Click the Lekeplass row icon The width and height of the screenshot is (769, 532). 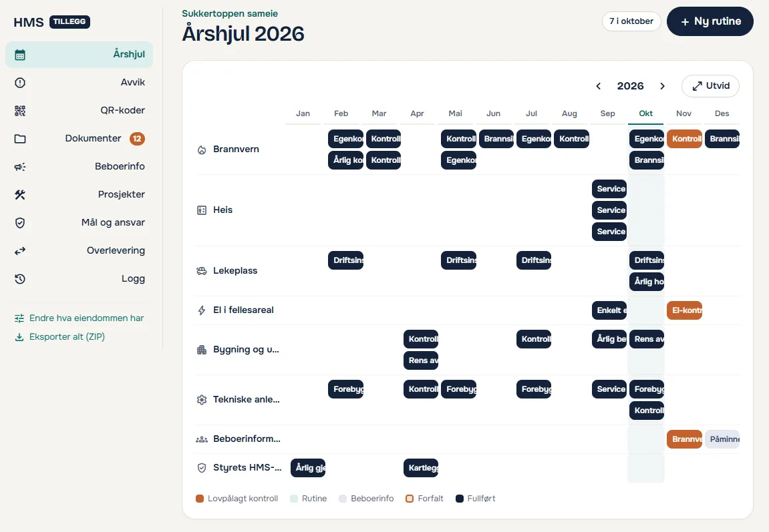pos(202,271)
